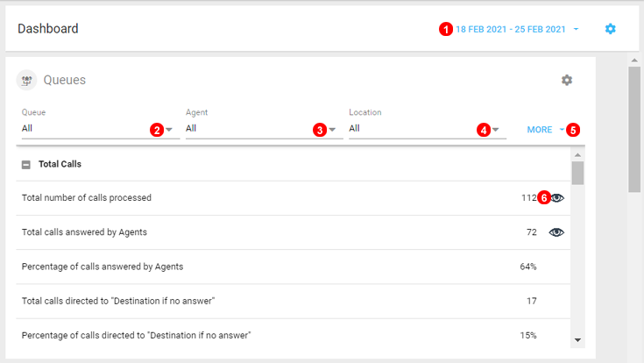Click the outer page scroll up arrow
This screenshot has width=644, height=363.
tap(634, 60)
